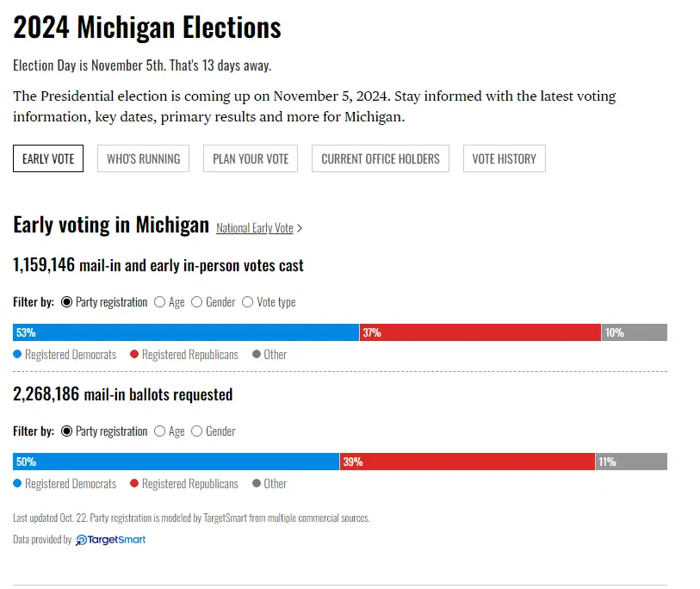Open the Plan Your Vote tab
700x589 pixels.
251,158
